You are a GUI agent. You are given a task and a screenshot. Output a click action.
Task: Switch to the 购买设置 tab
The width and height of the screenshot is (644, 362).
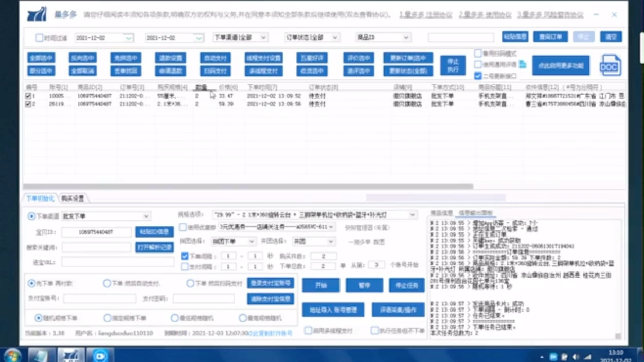coord(74,197)
